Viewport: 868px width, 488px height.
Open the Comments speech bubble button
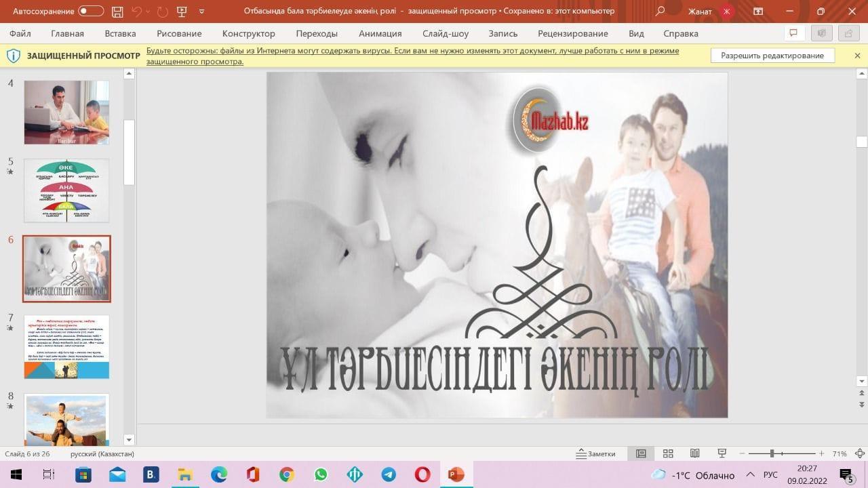click(793, 33)
